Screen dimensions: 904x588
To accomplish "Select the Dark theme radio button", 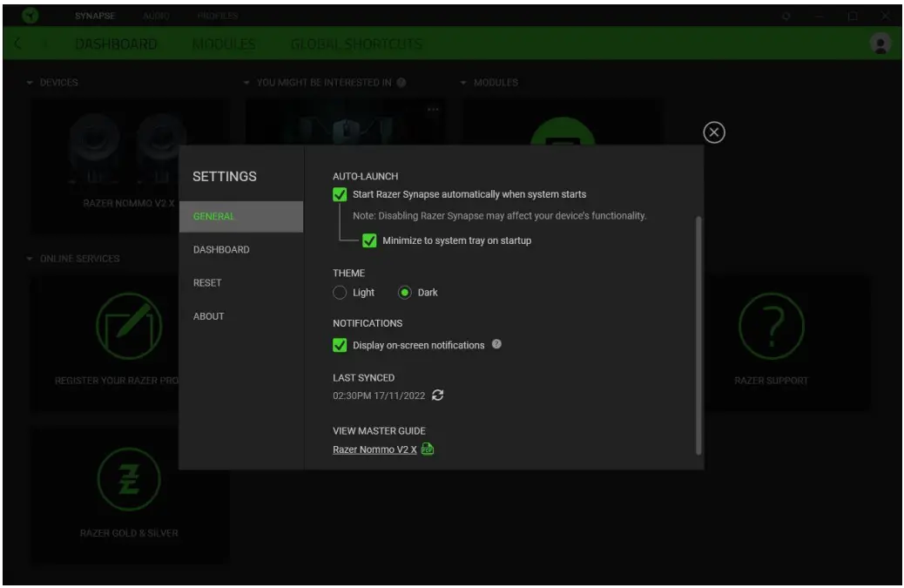I will pyautogui.click(x=405, y=293).
